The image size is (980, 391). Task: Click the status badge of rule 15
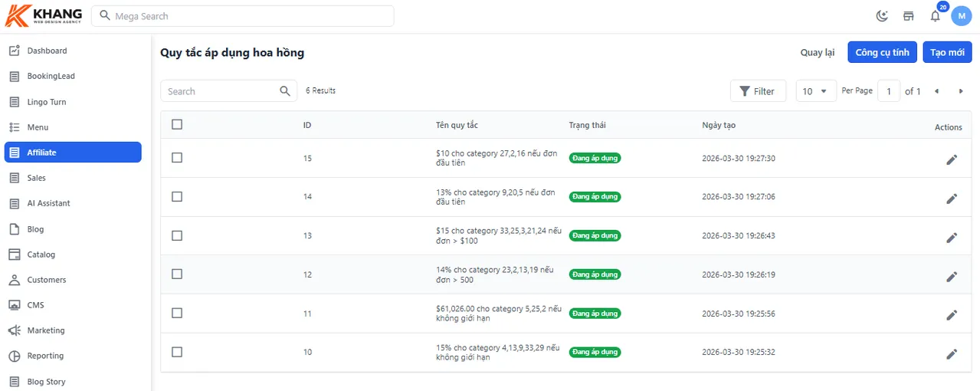595,158
